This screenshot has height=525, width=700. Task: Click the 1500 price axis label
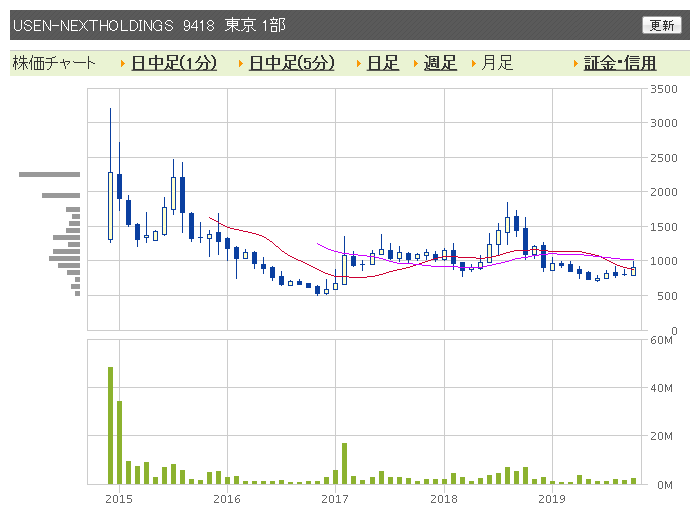664,227
